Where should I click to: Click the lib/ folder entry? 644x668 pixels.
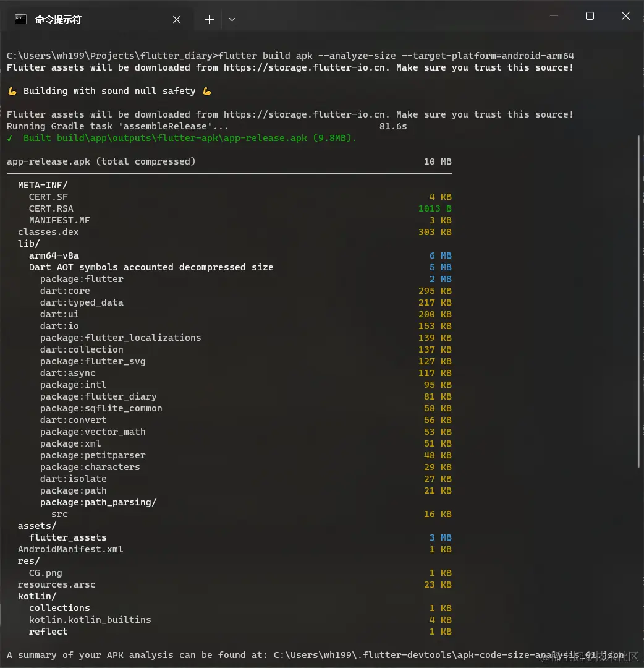point(28,244)
